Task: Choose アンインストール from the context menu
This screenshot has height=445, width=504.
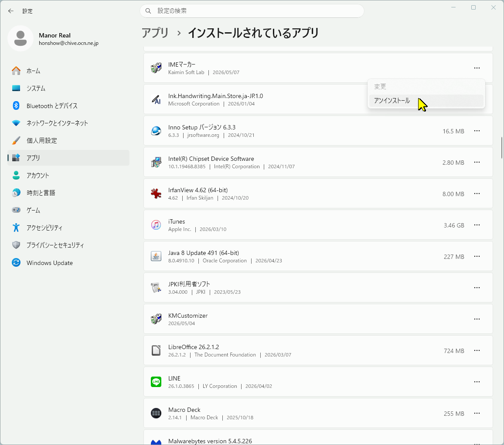Action: pyautogui.click(x=426, y=101)
